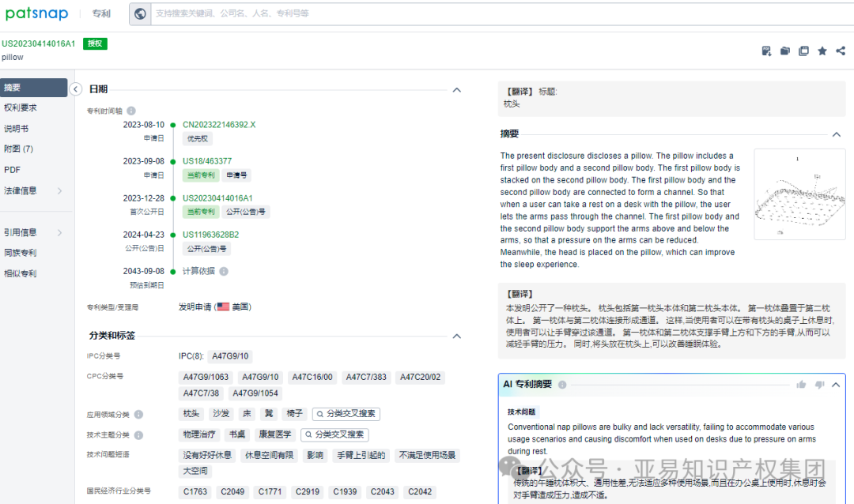854x504 pixels.
Task: Share the patent via share icon
Action: click(841, 51)
